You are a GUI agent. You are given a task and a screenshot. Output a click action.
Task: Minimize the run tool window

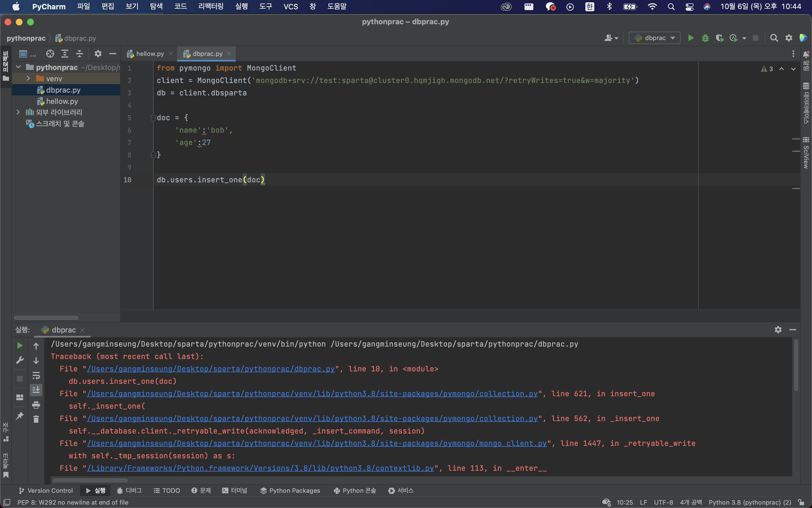tap(793, 330)
